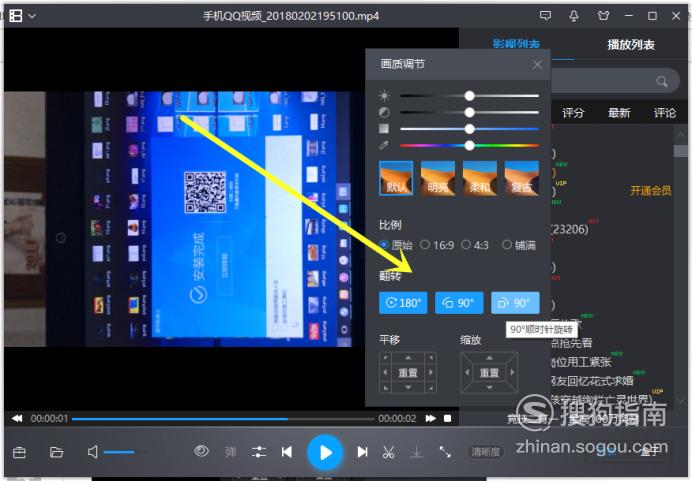Pan video down with bottom arrow
692x481 pixels.
pyautogui.click(x=408, y=387)
